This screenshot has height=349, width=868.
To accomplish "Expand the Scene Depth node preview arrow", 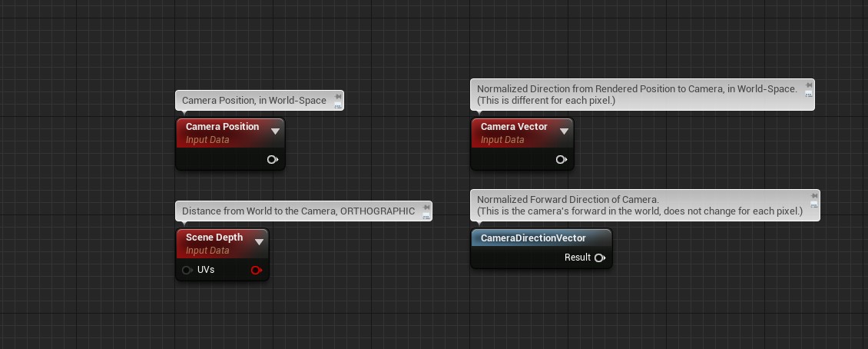I will click(259, 242).
